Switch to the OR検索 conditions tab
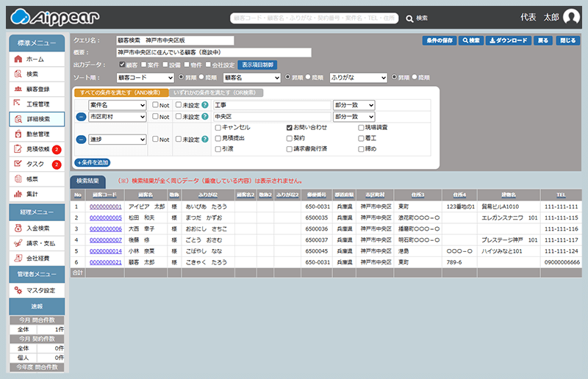 coord(216,93)
